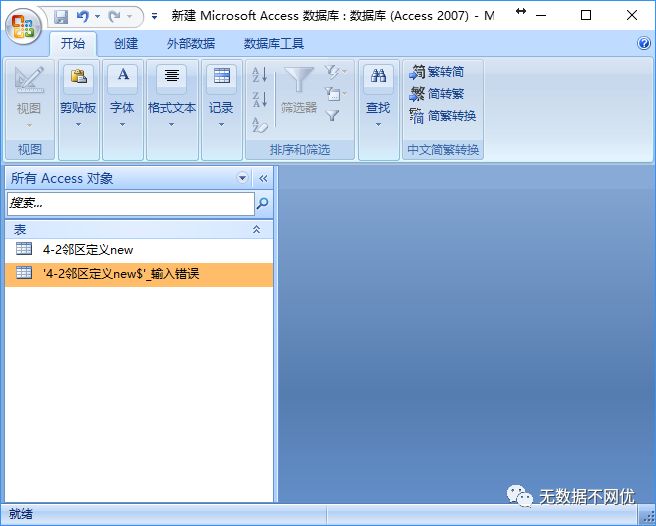Expand the 格式文本 group dropdown
This screenshot has height=526, width=656.
(x=172, y=124)
